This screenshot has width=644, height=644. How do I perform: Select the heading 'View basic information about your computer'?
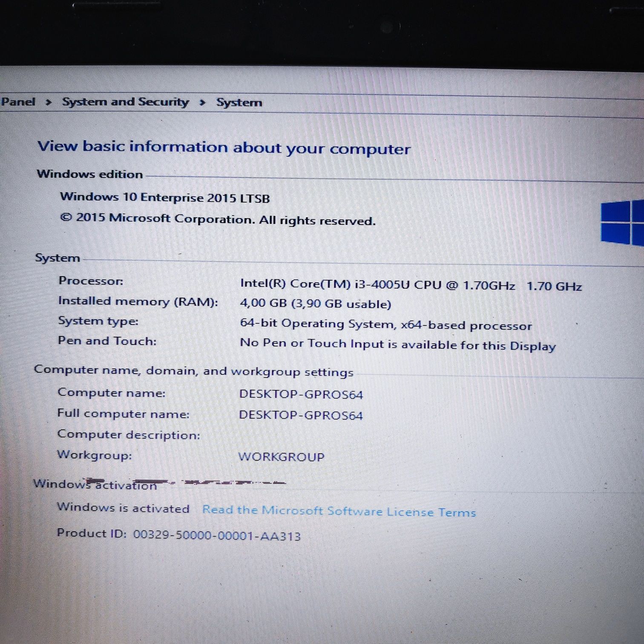click(224, 147)
